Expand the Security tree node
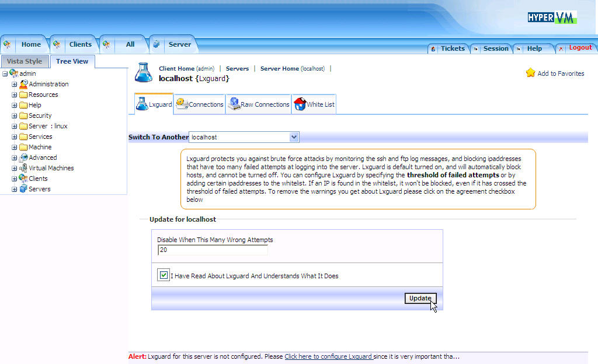The image size is (598, 364). pyautogui.click(x=14, y=116)
